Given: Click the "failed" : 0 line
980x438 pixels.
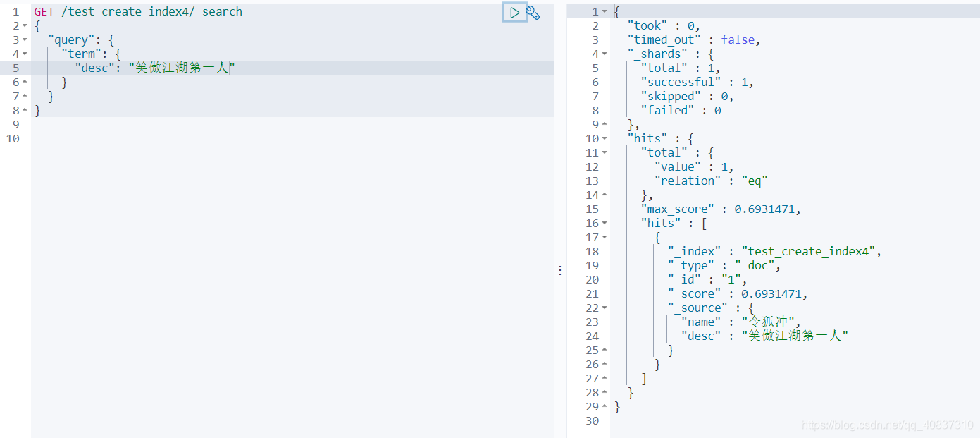Looking at the screenshot, I should 681,111.
